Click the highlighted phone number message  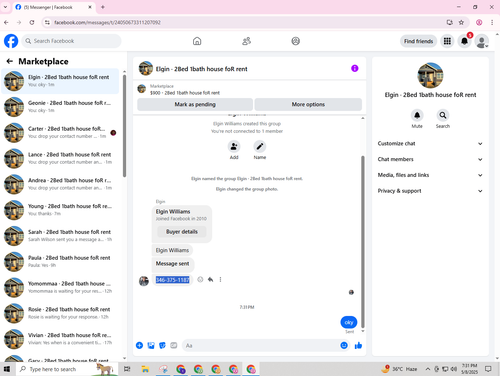tap(173, 280)
